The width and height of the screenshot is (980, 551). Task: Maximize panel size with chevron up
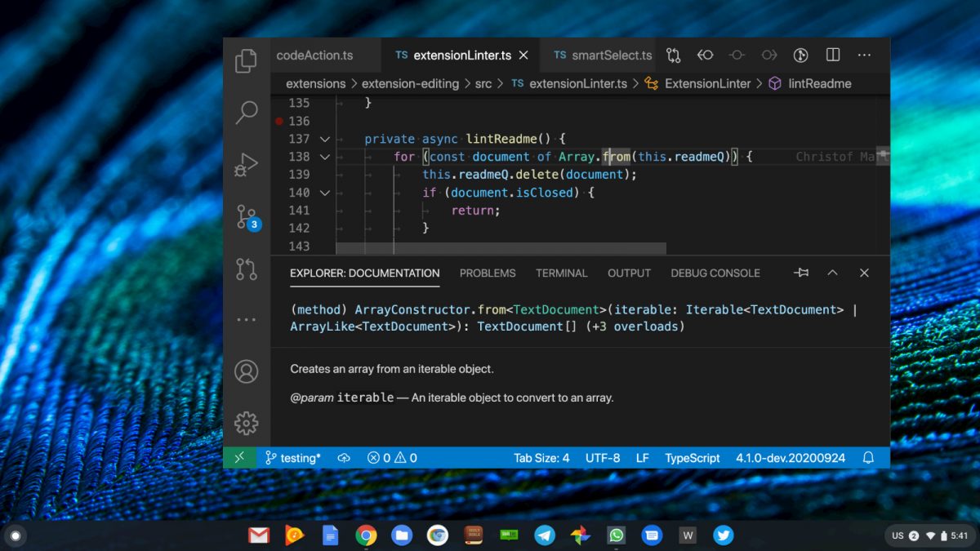pyautogui.click(x=832, y=273)
